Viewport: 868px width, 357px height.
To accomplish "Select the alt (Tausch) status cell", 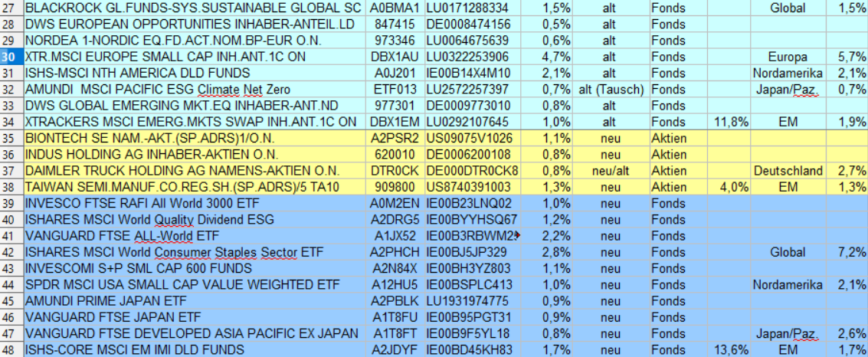I will point(610,90).
